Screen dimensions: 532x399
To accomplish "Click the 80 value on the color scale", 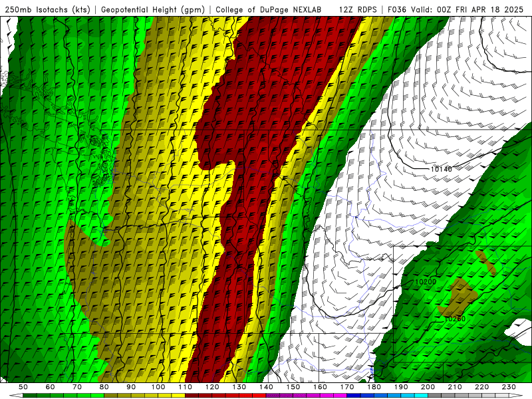I will point(104,387).
